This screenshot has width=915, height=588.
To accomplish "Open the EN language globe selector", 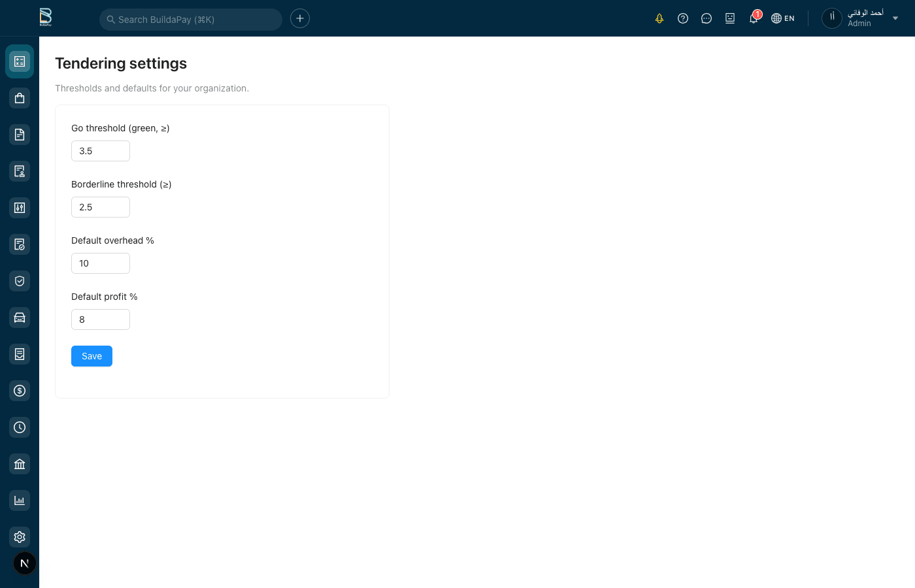I will (782, 18).
